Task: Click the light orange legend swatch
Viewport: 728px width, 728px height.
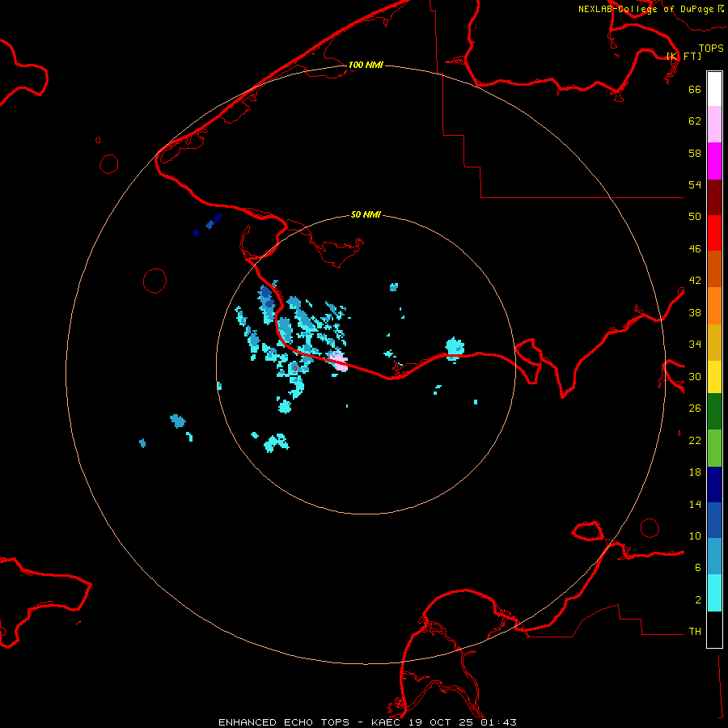Action: coord(714,306)
